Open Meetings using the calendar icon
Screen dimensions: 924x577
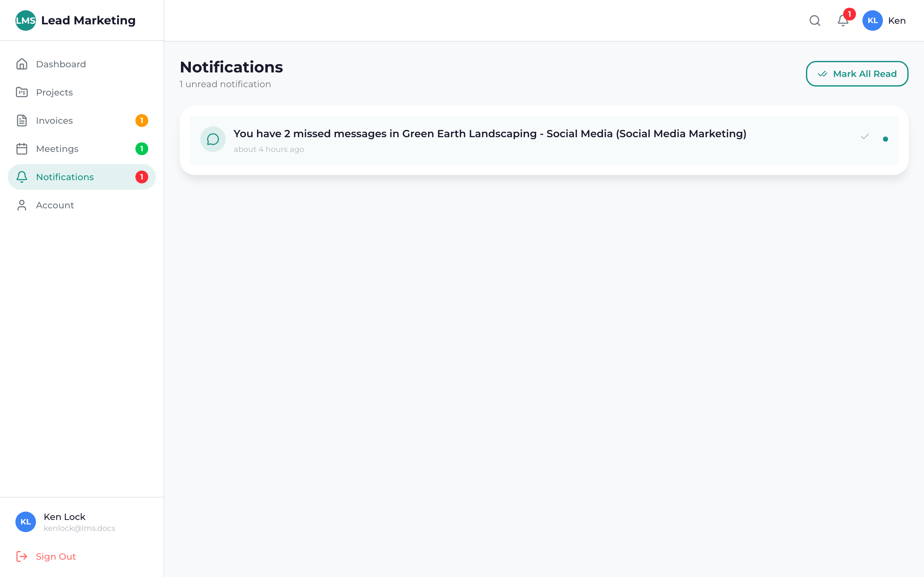(x=22, y=149)
